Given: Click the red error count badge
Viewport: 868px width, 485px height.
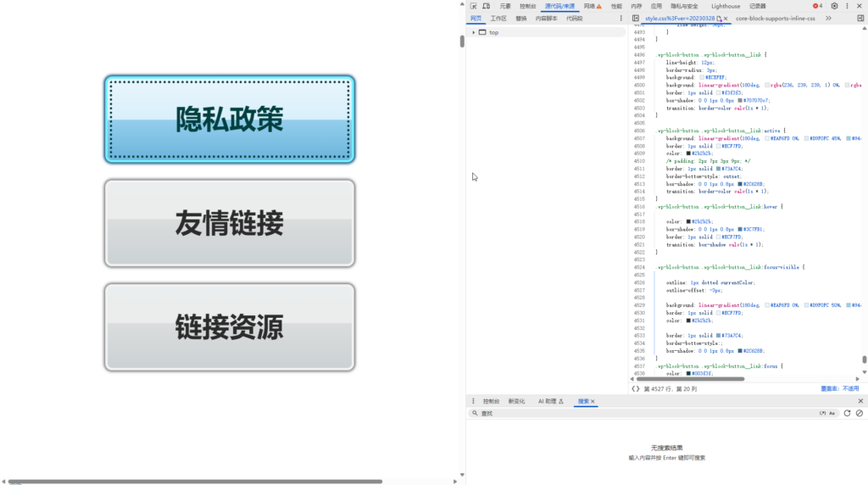Looking at the screenshot, I should coord(818,6).
